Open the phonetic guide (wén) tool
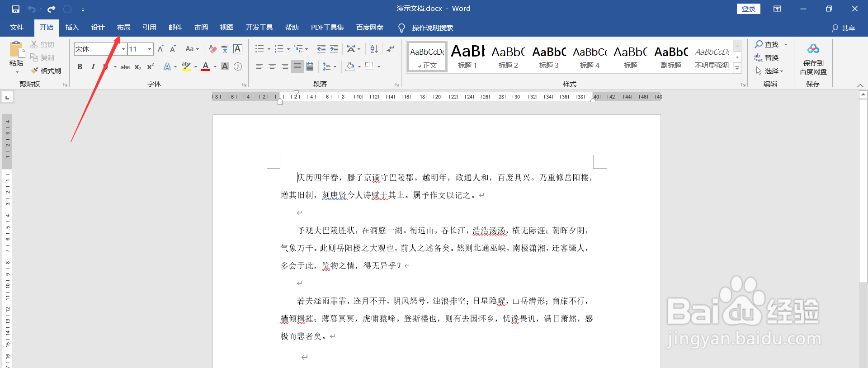Image resolution: width=868 pixels, height=368 pixels. [225, 49]
